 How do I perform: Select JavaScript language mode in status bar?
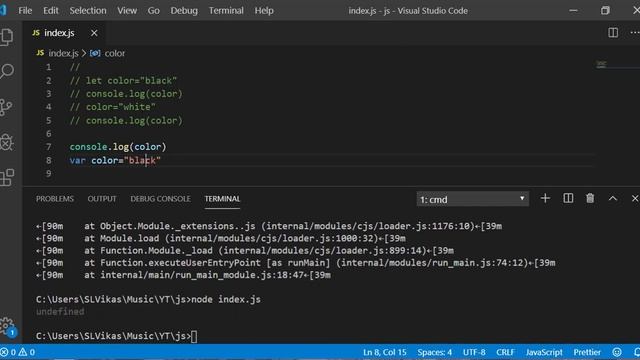coord(544,352)
